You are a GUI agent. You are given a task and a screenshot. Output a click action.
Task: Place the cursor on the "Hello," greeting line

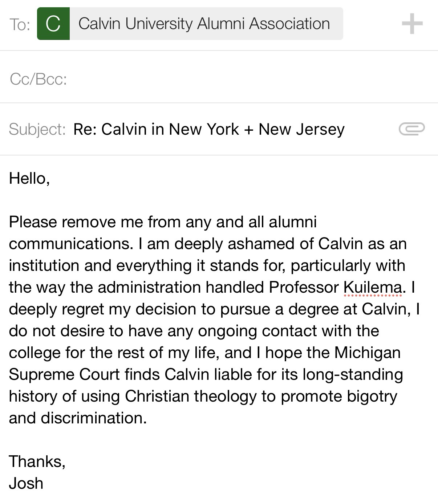pyautogui.click(x=29, y=178)
